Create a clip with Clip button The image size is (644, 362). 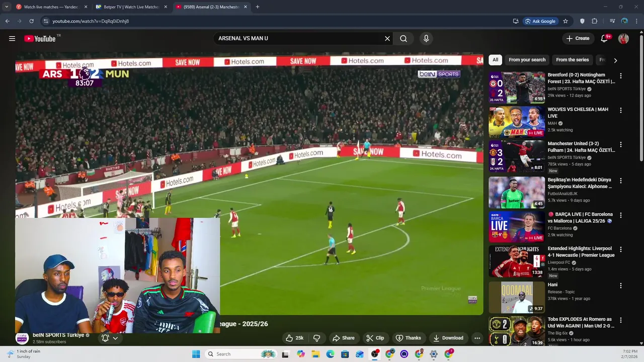click(375, 338)
